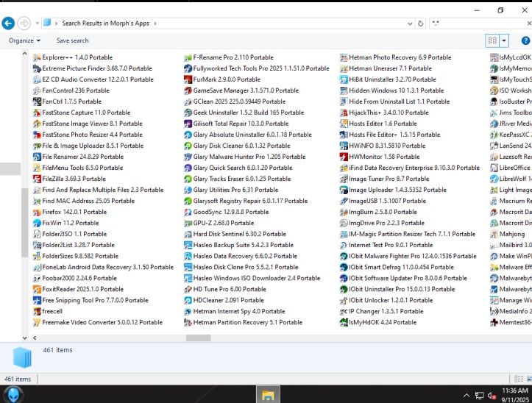Click the GPU-Z 2.68.0 Portable icon
The image size is (532, 403).
188,223
